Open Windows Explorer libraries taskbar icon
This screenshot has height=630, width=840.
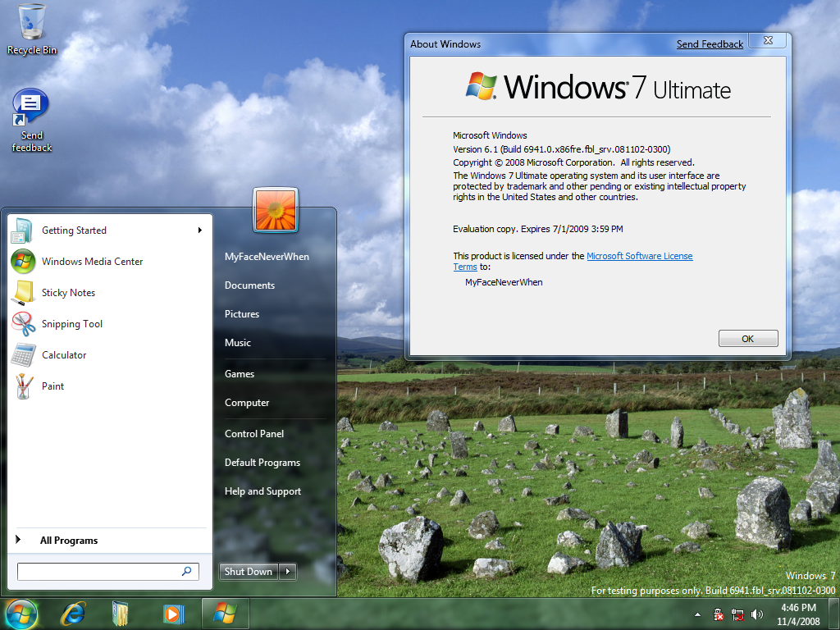121,613
